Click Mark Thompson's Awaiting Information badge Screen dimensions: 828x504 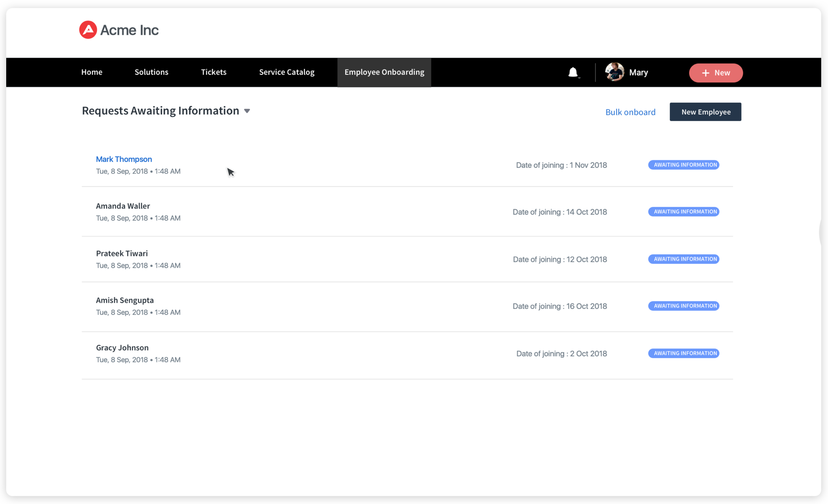coord(684,164)
